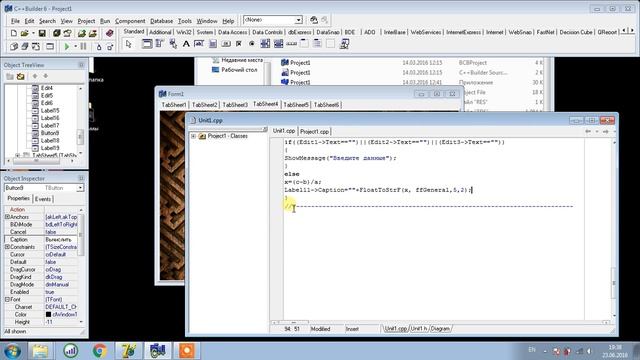Select the Label 'A' component in palette
The height and width of the screenshot is (360, 640).
tap(186, 44)
